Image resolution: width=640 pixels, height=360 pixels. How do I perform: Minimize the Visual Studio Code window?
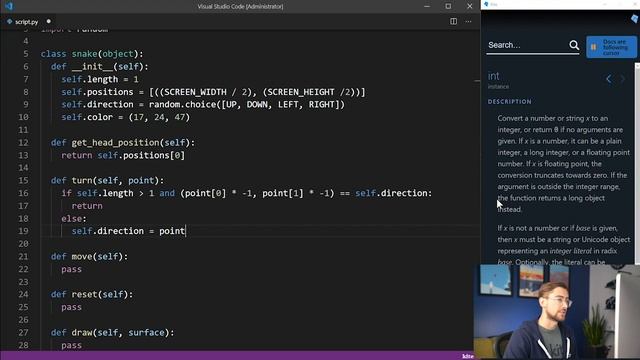(427, 6)
